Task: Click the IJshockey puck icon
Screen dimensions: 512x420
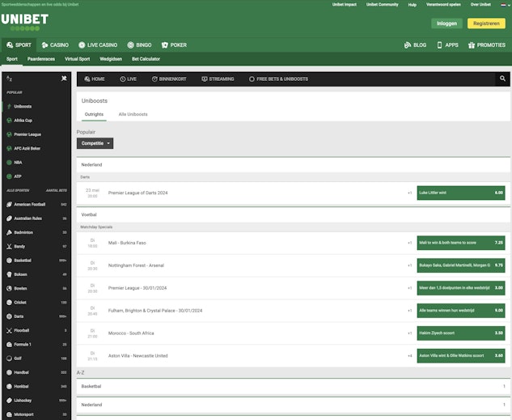Action: 9,401
